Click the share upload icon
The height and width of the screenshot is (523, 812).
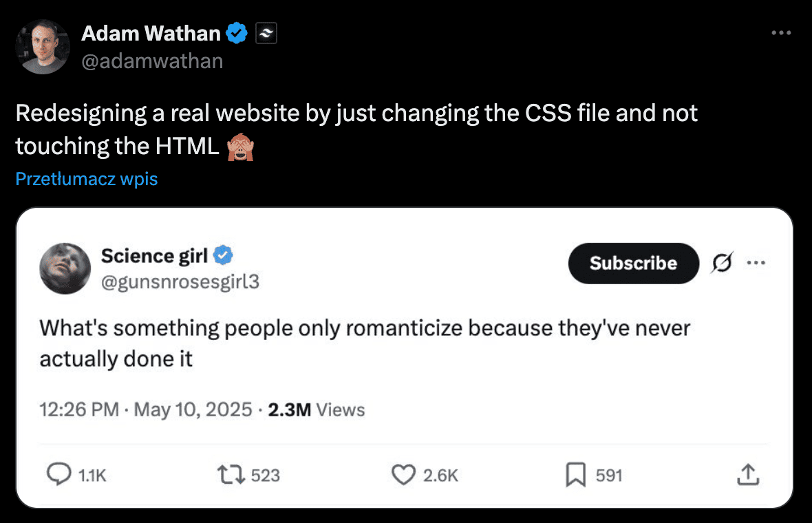point(748,475)
